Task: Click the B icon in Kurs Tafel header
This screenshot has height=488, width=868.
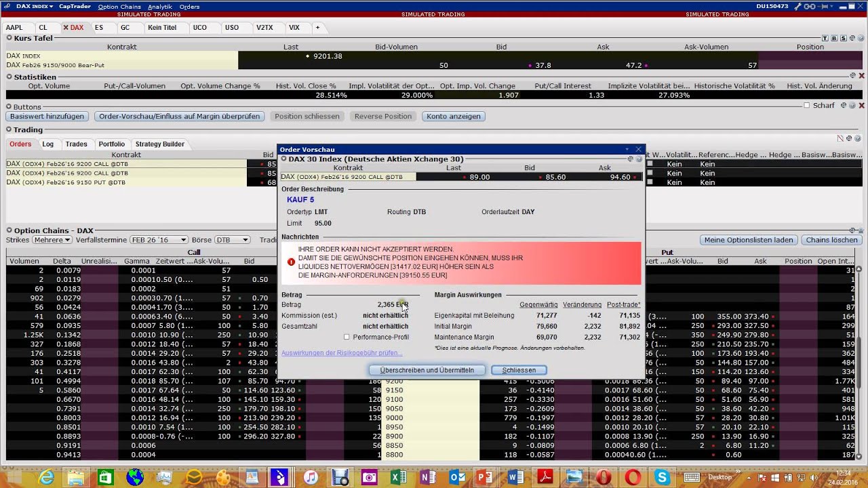Action: click(x=834, y=38)
